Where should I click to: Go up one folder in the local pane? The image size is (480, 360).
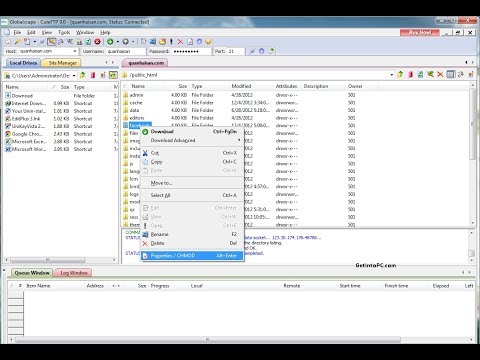tap(83, 75)
